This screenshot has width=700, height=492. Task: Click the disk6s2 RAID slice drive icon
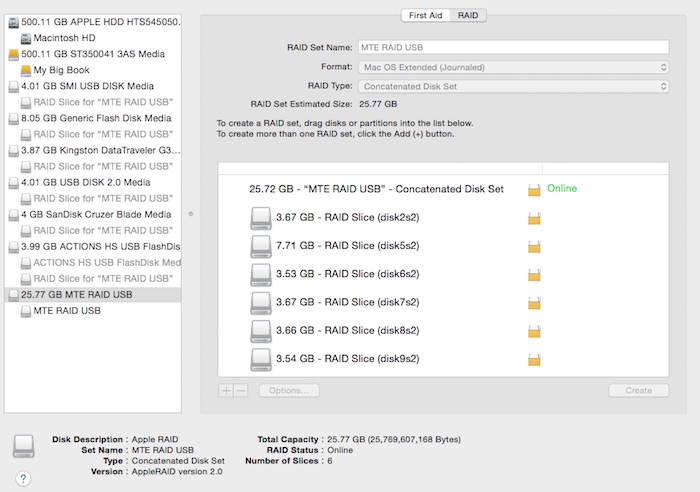[261, 274]
